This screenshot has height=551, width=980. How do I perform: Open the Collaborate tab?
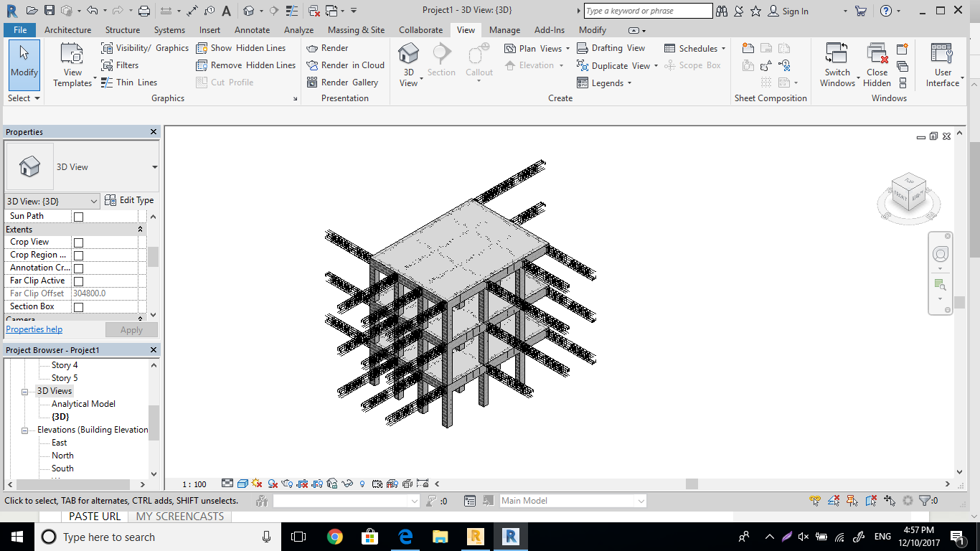420,30
